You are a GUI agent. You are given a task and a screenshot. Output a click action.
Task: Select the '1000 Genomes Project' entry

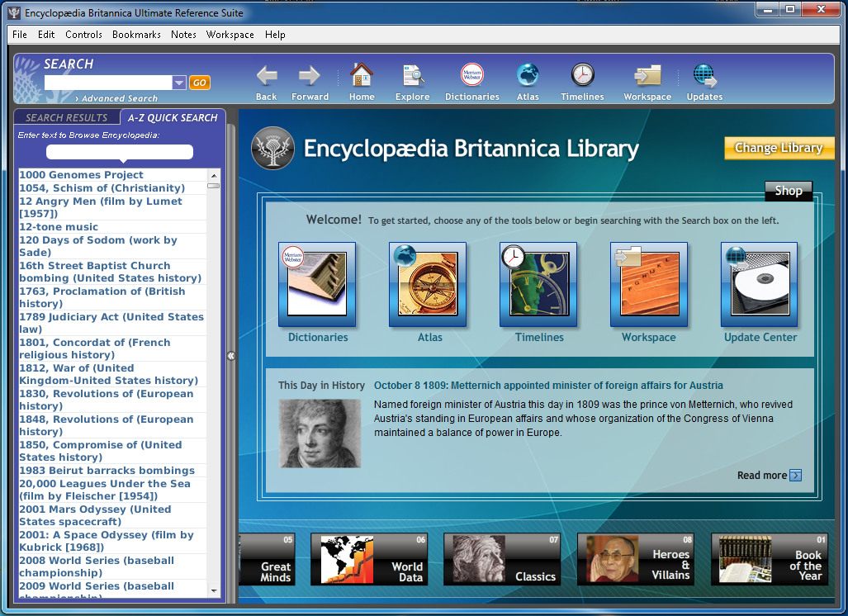[112, 175]
